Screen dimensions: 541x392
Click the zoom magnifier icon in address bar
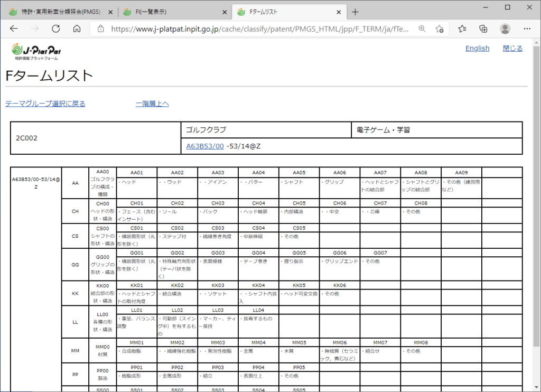tap(422, 29)
